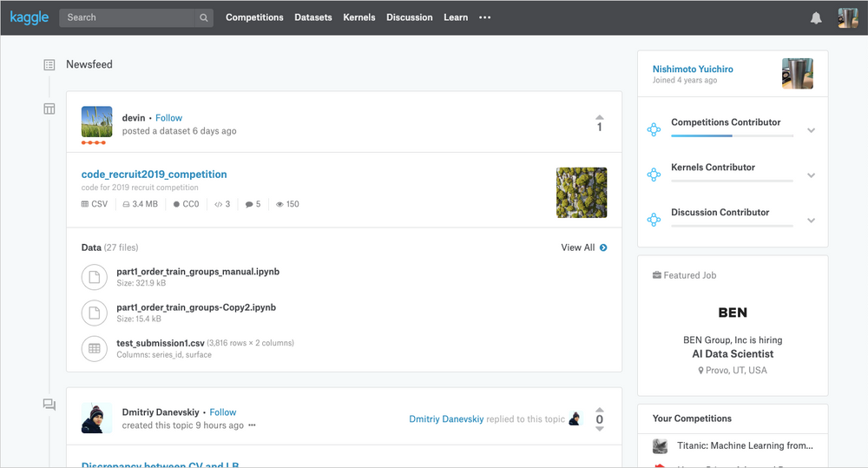The width and height of the screenshot is (868, 468).
Task: Click the kernels code icon showing 3
Action: point(218,204)
